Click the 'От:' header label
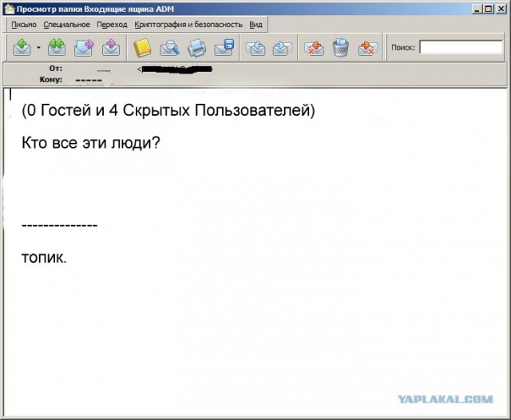Screen dimensions: 511x420 point(55,69)
